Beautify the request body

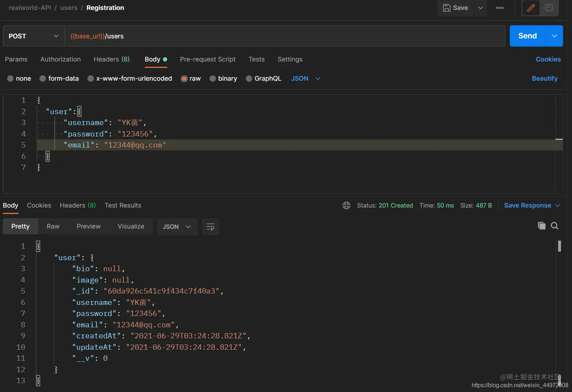click(x=545, y=79)
